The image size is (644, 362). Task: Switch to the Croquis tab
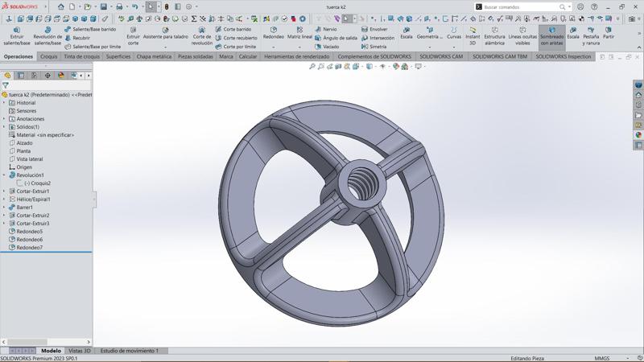tap(48, 57)
